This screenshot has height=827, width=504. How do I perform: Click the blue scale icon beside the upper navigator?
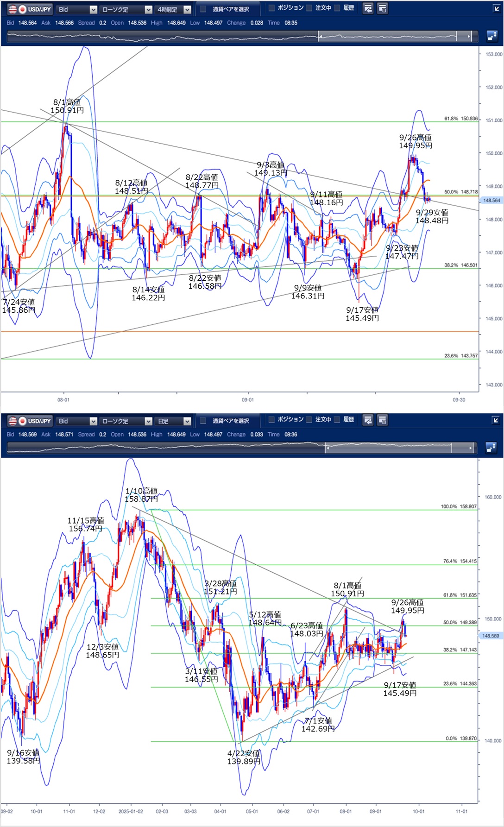pos(491,36)
